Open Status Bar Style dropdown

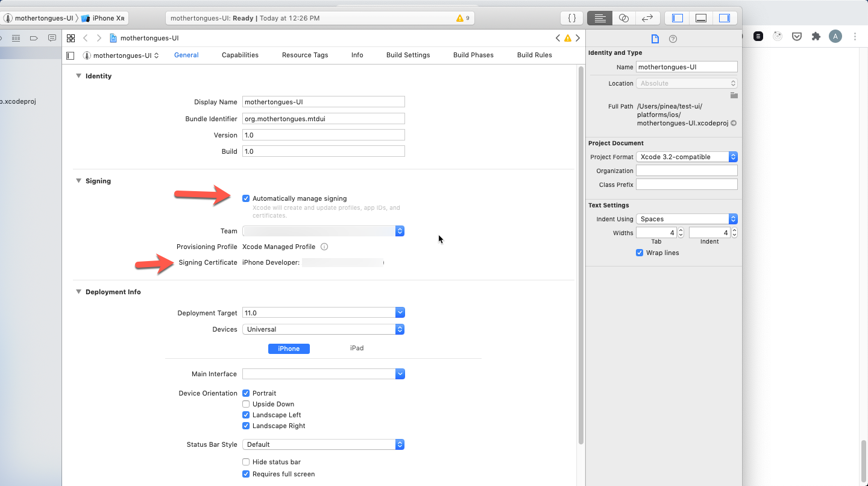[323, 444]
